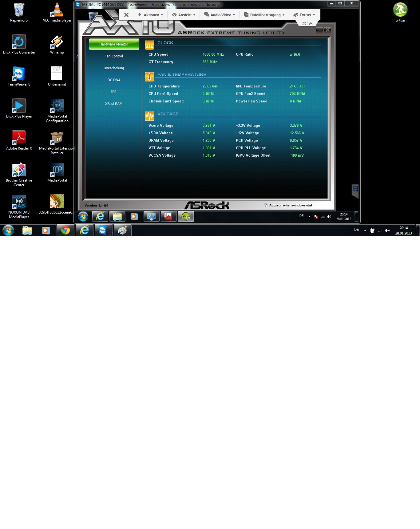Click the 703 RPM CPU Fan2 value
The height and width of the screenshot is (529, 420).
coord(297,94)
